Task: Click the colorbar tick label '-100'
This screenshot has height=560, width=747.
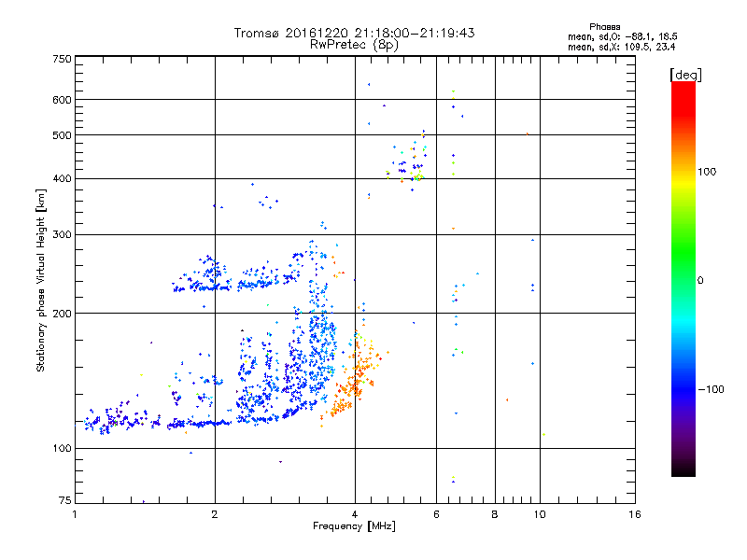Action: 711,389
